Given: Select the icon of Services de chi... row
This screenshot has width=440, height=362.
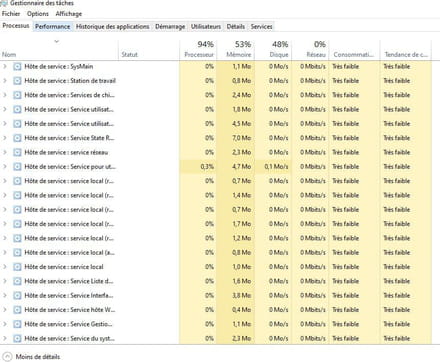Looking at the screenshot, I should tap(17, 95).
